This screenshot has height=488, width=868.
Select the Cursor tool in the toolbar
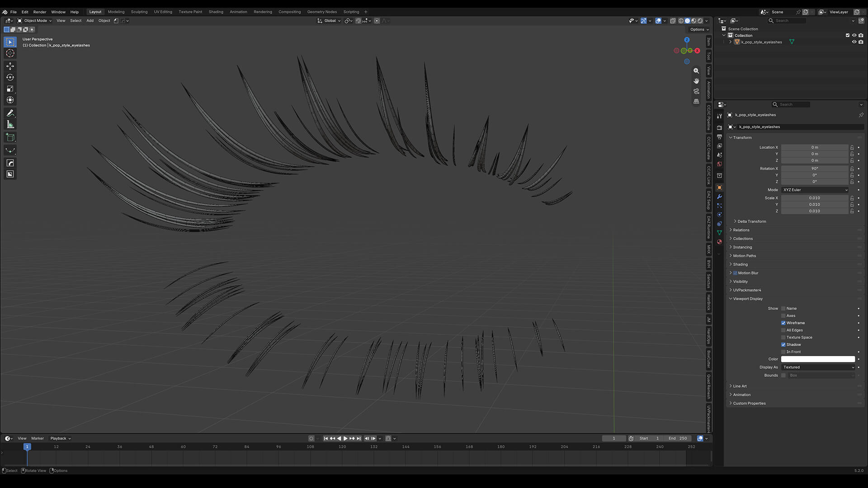point(10,53)
